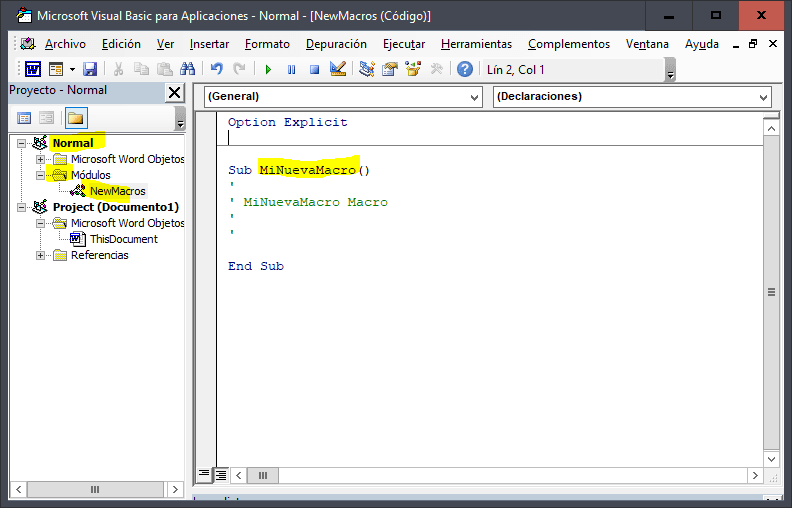792x508 pixels.
Task: Minimize the inner code window
Action: [736, 45]
